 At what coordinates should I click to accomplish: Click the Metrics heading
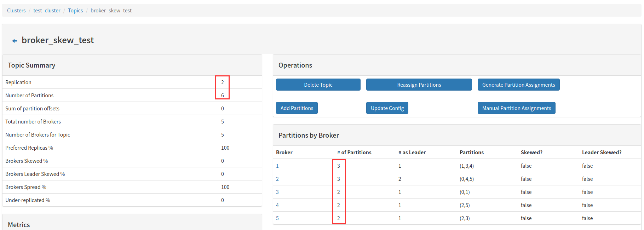(19, 225)
